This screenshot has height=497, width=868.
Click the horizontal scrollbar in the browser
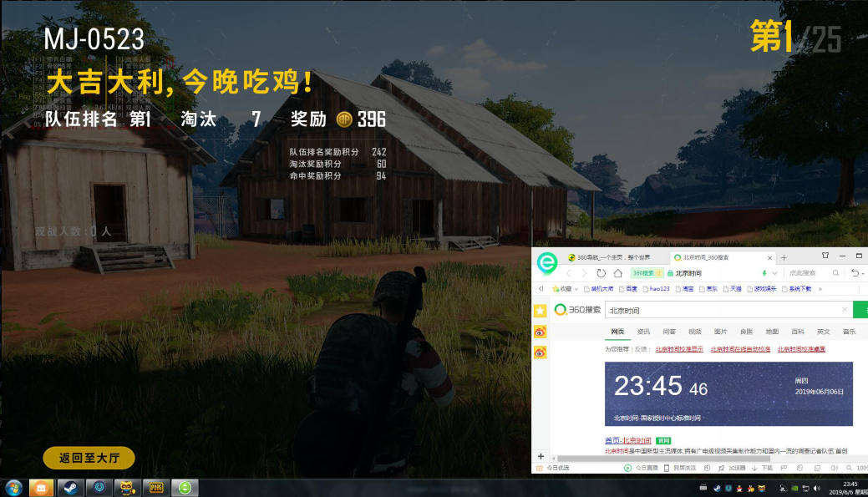[663, 459]
